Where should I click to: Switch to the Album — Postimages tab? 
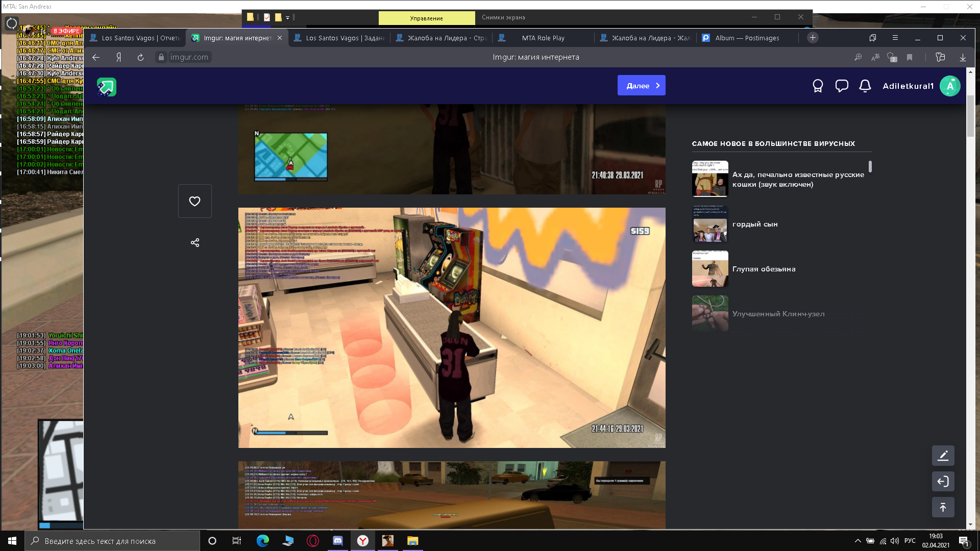[x=747, y=38]
